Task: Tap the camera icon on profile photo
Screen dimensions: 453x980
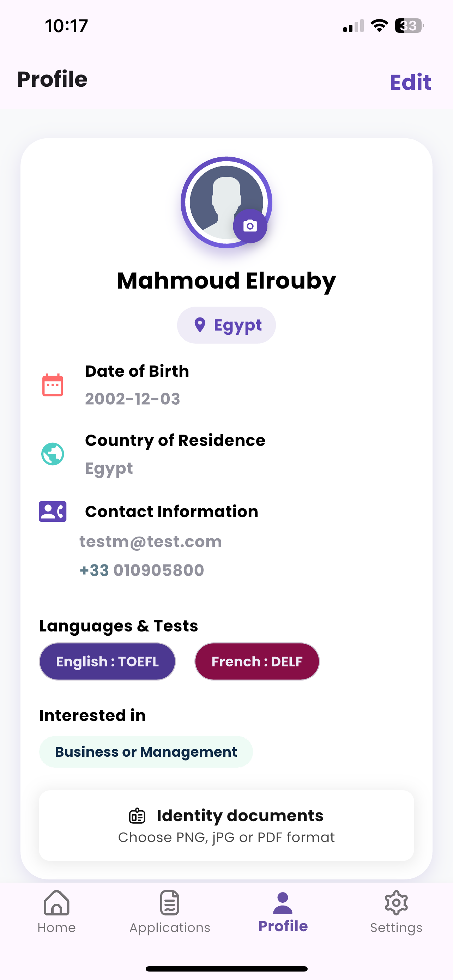Action: (250, 226)
